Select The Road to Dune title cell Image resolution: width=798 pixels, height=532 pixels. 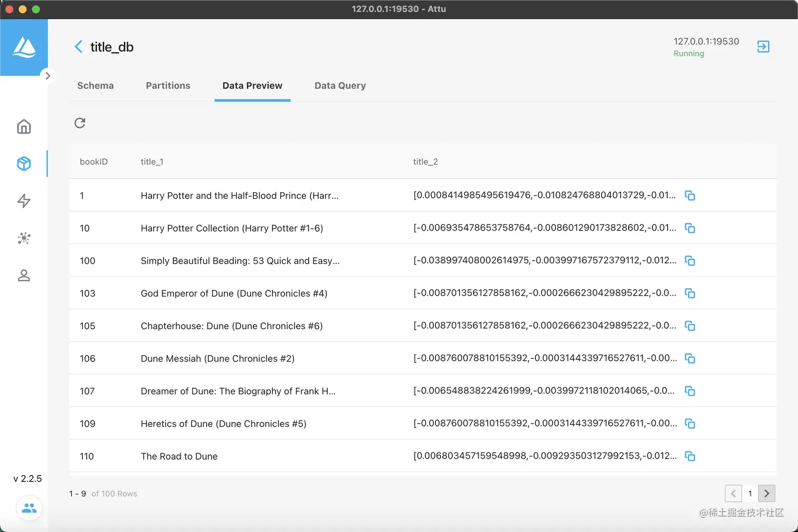(x=179, y=456)
